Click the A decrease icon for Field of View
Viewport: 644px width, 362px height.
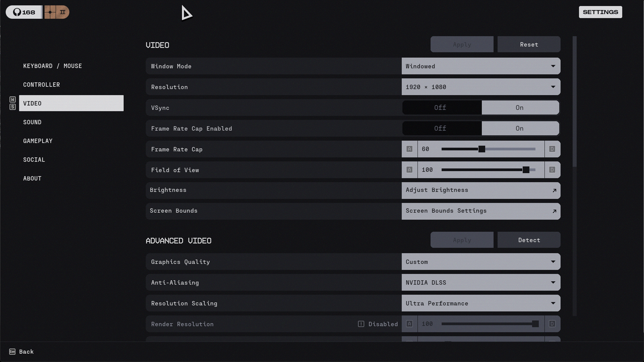(409, 170)
